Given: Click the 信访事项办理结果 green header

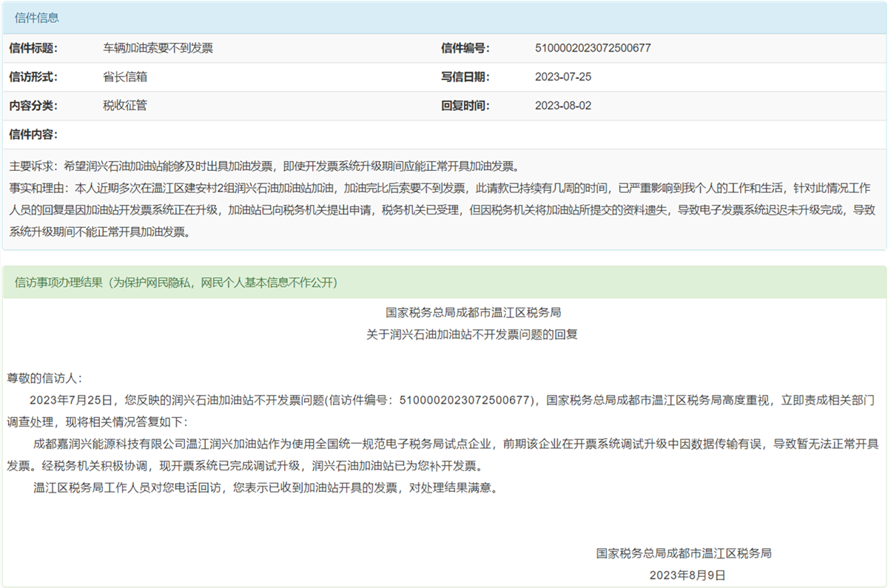Looking at the screenshot, I should (x=444, y=283).
